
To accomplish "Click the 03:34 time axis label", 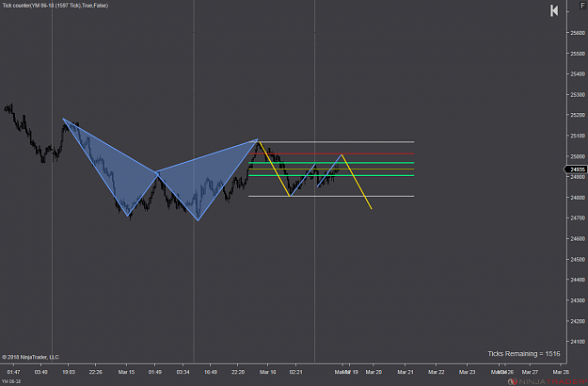I will coord(183,372).
